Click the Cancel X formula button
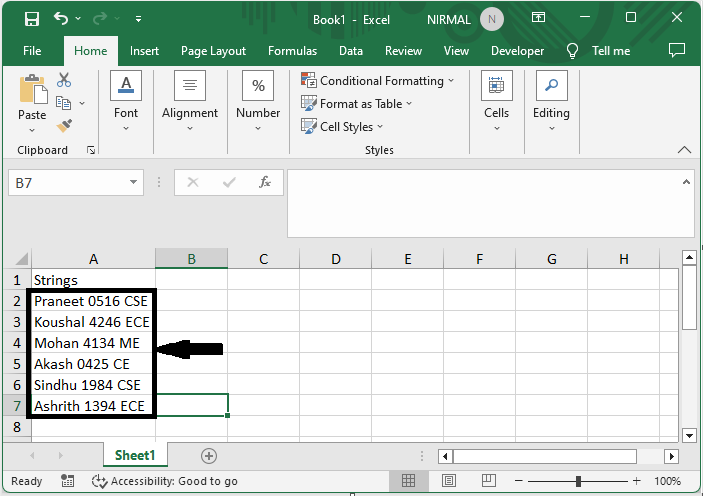The height and width of the screenshot is (496, 703). coord(193,182)
